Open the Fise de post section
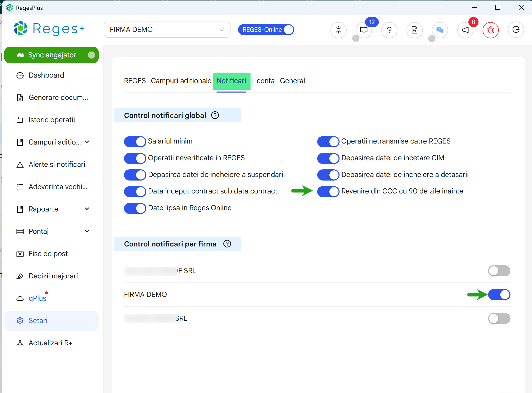The width and height of the screenshot is (532, 393). [x=48, y=253]
